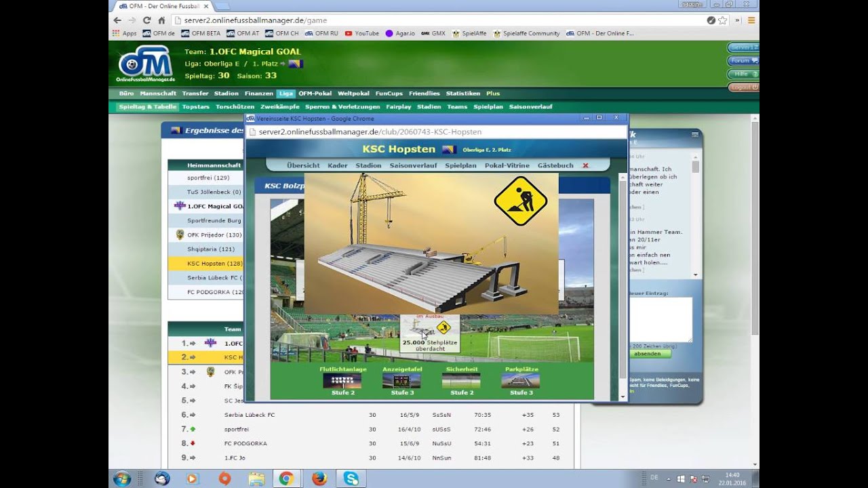Viewport: 868px width, 488px height.
Task: Open the SpielAffe bookmark
Action: [469, 33]
